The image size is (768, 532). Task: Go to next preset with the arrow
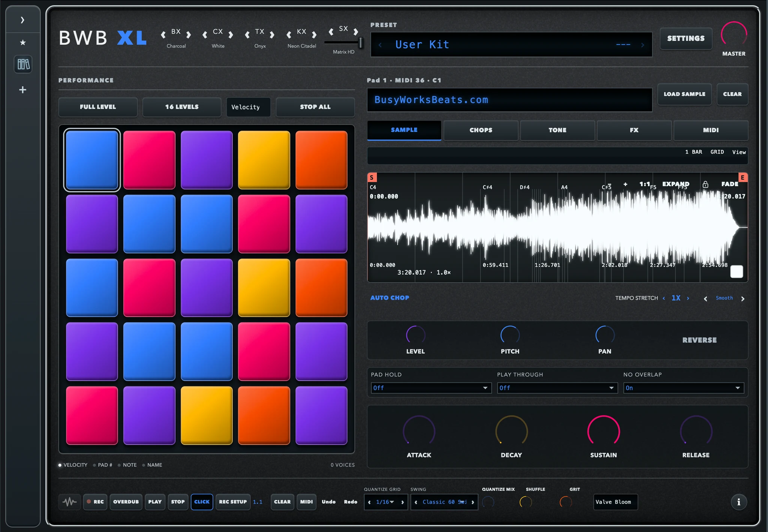pyautogui.click(x=642, y=45)
